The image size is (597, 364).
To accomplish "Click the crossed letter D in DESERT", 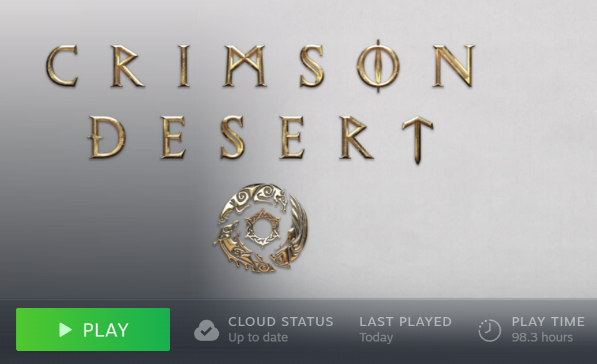I will 106,137.
